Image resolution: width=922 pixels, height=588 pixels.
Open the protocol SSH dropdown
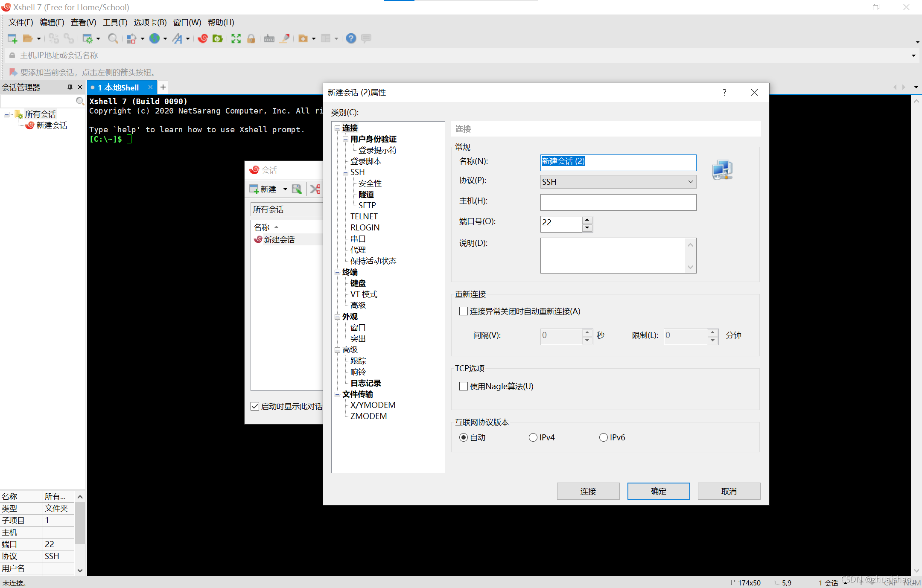click(618, 182)
